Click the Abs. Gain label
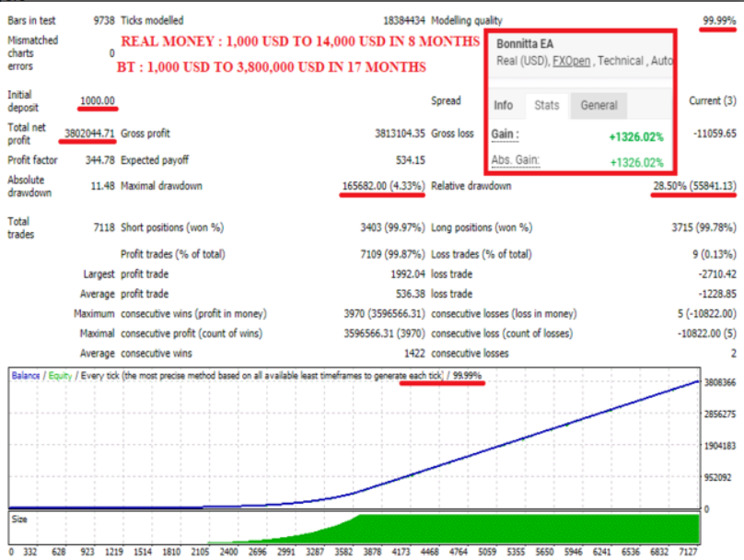This screenshot has width=744, height=560. coord(516,160)
